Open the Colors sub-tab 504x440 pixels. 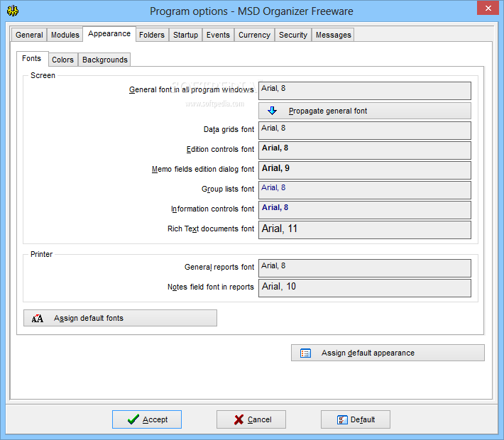62,60
